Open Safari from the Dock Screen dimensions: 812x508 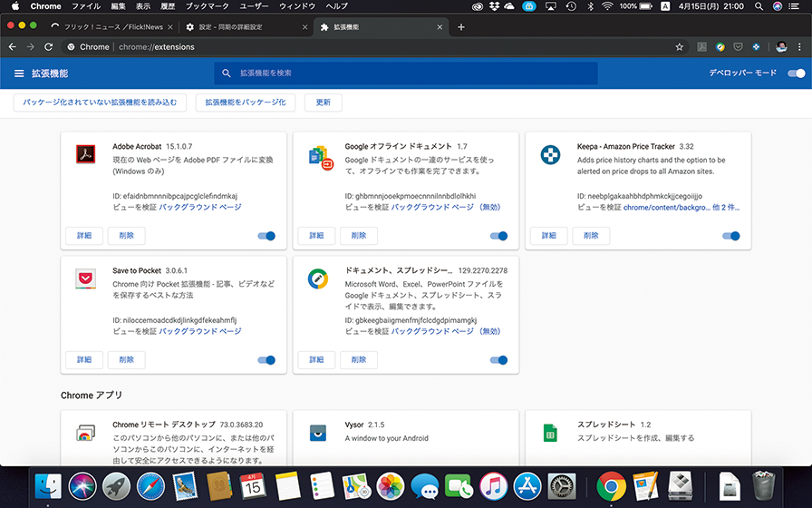(150, 487)
